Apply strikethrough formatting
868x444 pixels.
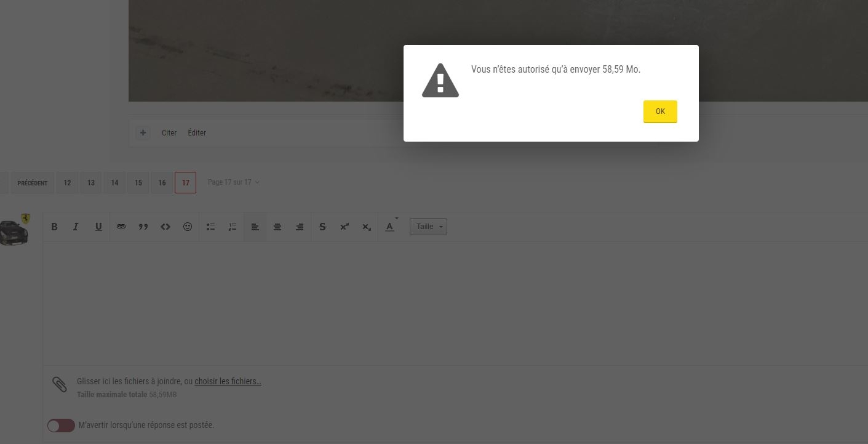(x=322, y=227)
